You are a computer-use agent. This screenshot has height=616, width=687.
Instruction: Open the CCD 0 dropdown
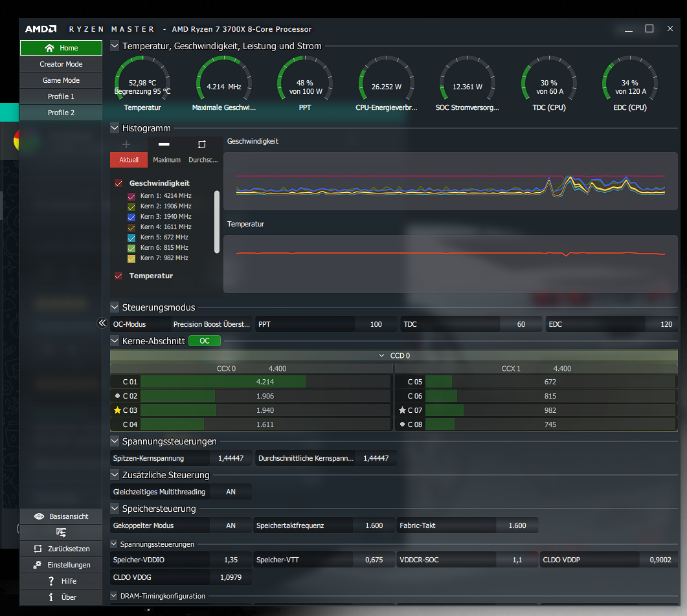(382, 355)
